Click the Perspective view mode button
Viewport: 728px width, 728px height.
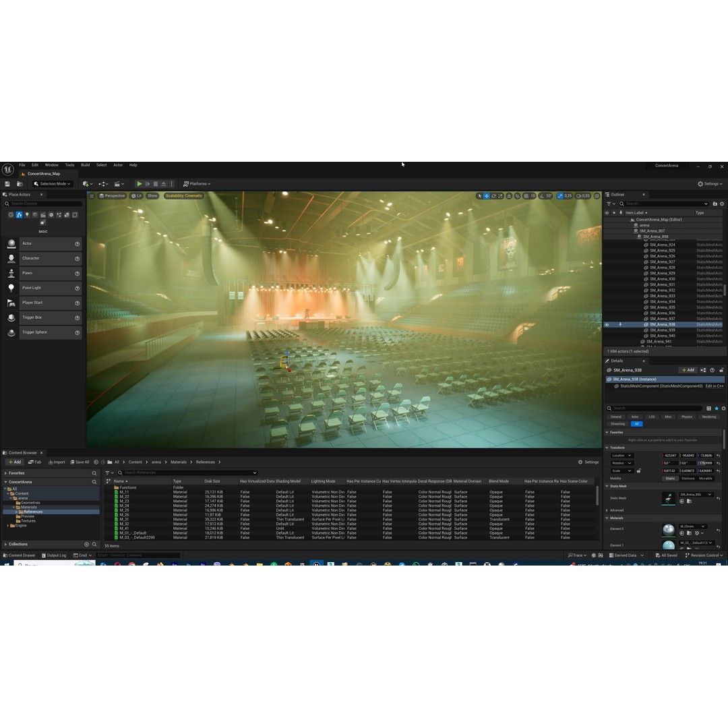point(112,196)
